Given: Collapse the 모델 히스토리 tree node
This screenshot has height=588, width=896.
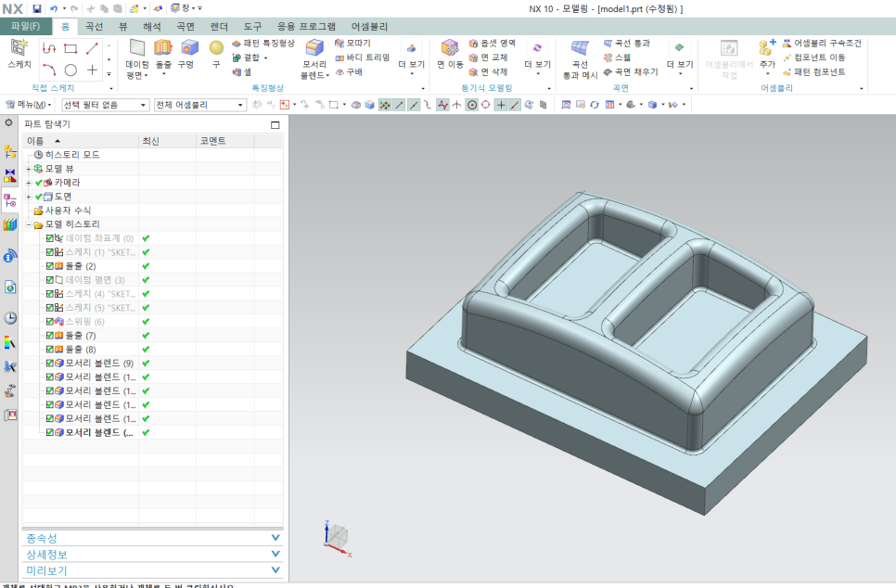Looking at the screenshot, I should [x=29, y=224].
